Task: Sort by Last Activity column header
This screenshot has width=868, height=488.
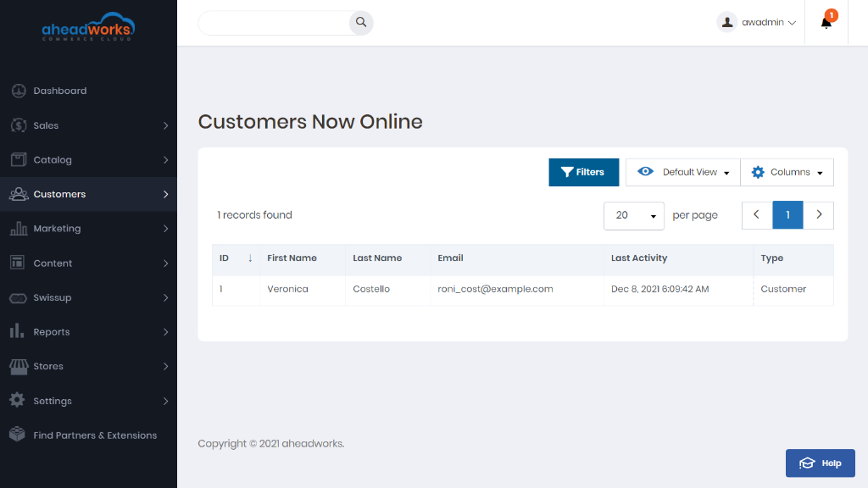Action: [678, 258]
